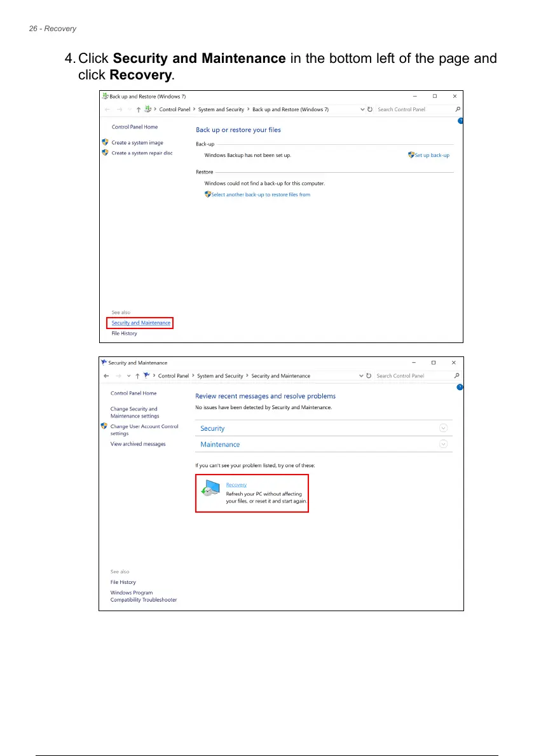Click shield icon beside Create a system image
534x756 pixels.
coord(105,142)
